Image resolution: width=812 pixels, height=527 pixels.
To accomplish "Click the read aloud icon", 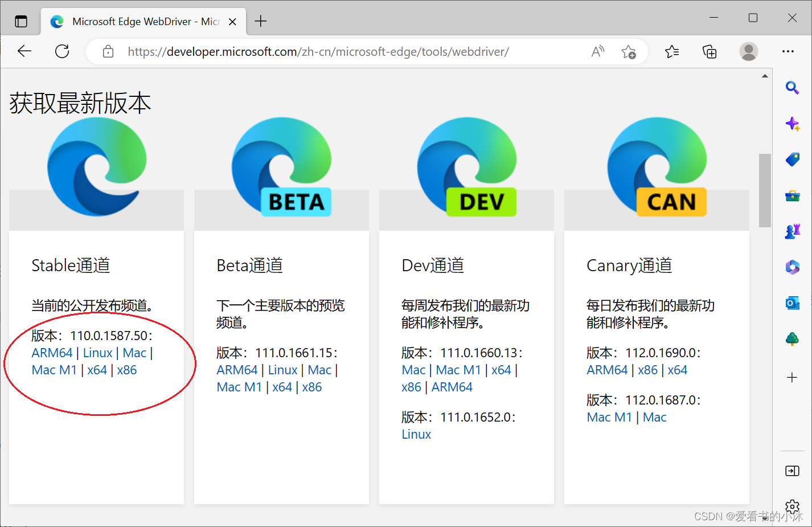I will click(598, 52).
